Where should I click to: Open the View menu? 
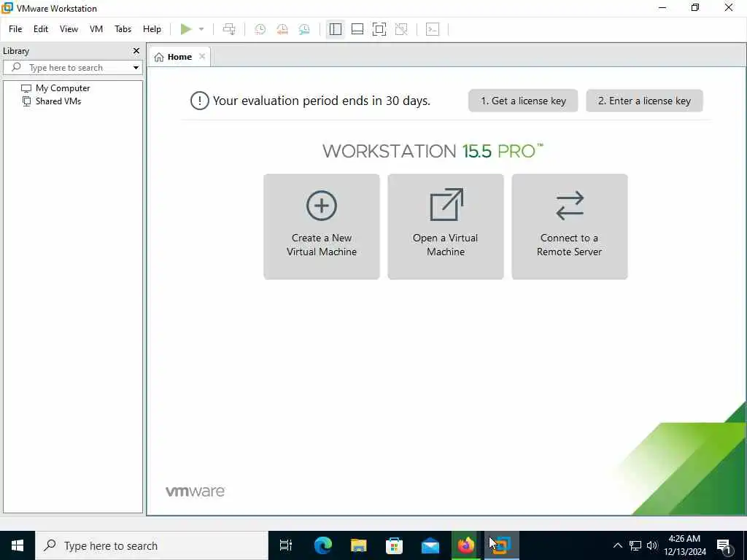coord(69,29)
